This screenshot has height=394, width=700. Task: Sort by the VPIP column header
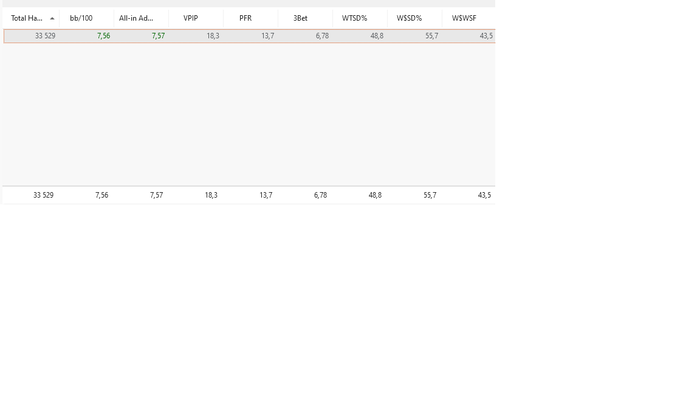coord(191,18)
